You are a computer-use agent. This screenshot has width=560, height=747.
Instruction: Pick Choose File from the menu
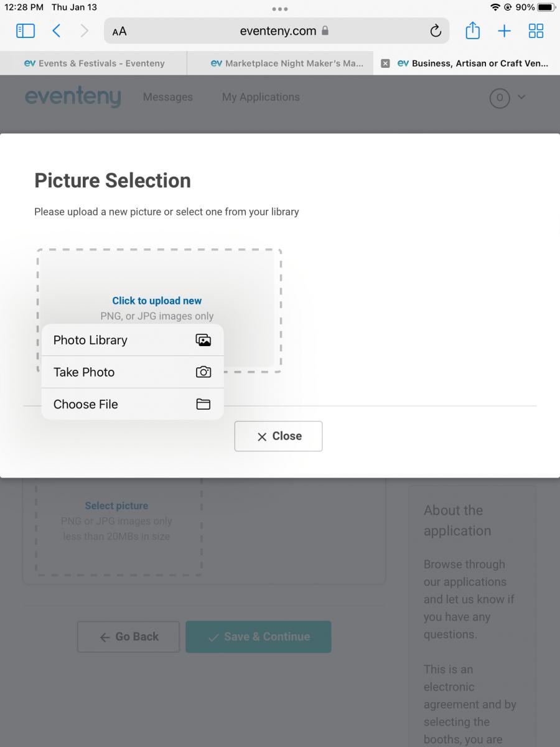click(133, 404)
